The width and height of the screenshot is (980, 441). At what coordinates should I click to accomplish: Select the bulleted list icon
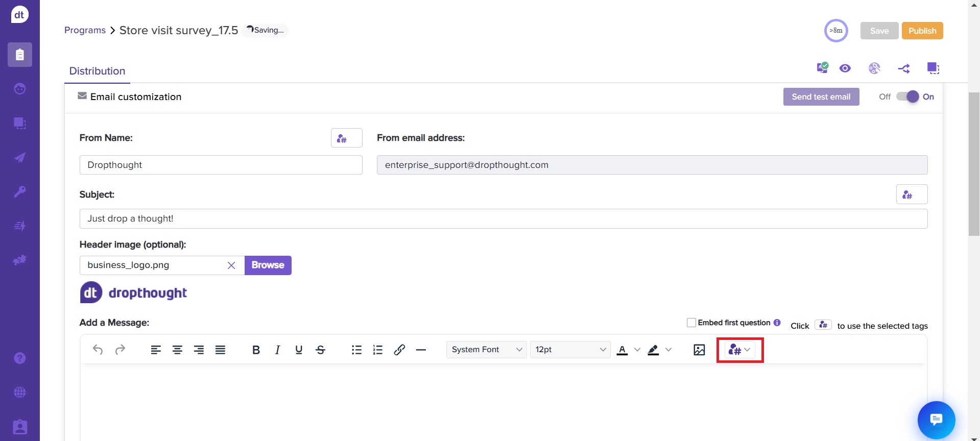(x=356, y=350)
